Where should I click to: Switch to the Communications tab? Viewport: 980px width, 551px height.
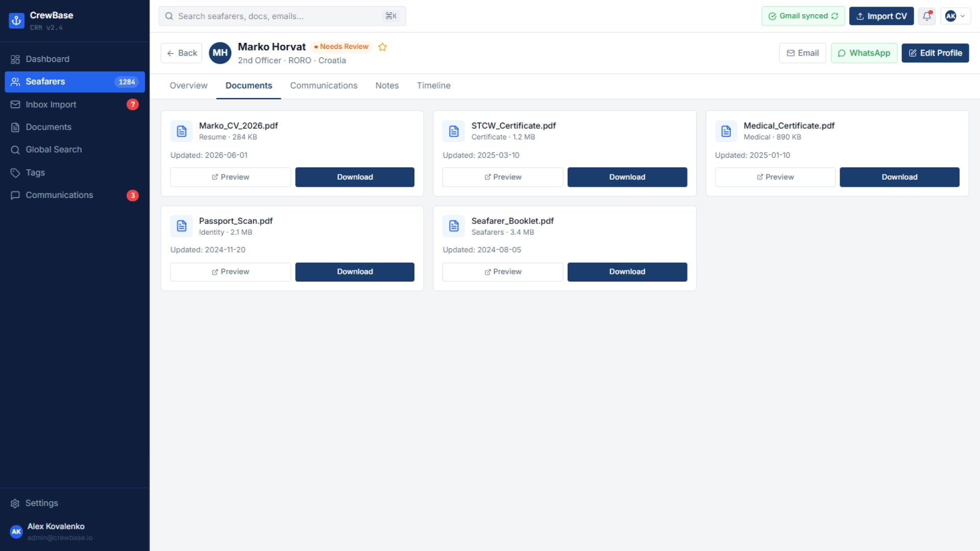(324, 86)
